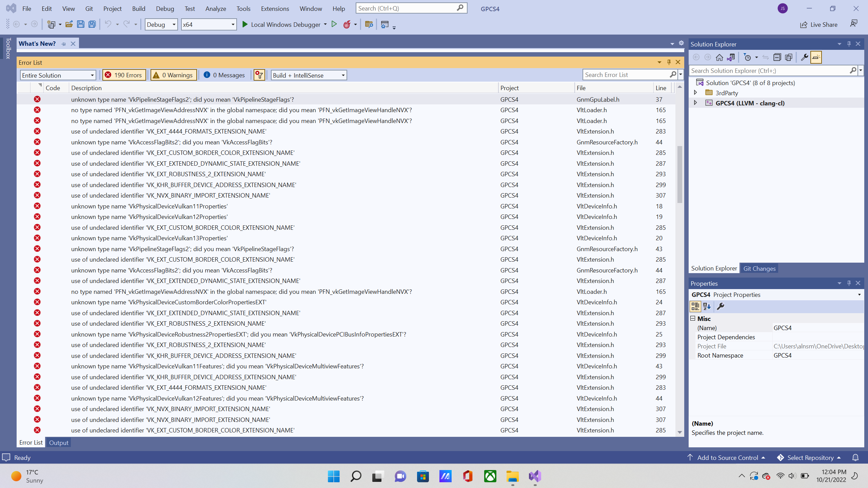Click Collapse All icon in Solution Explorer
This screenshot has height=488, width=868.
tap(777, 57)
